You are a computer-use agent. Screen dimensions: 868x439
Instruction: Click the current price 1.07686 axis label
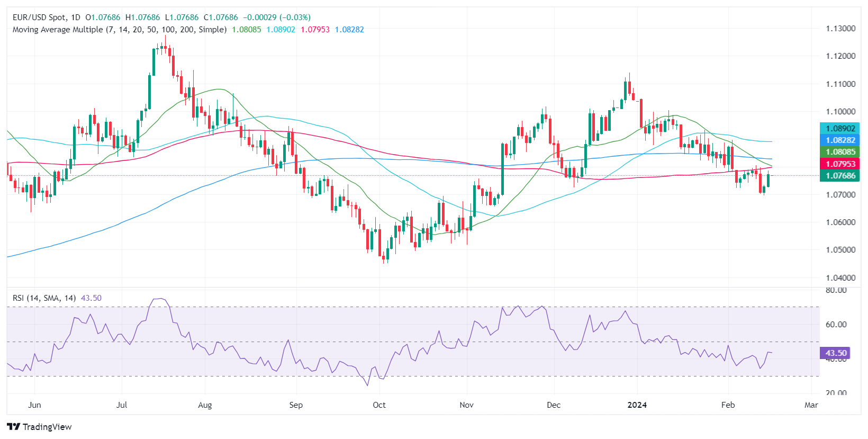(839, 176)
